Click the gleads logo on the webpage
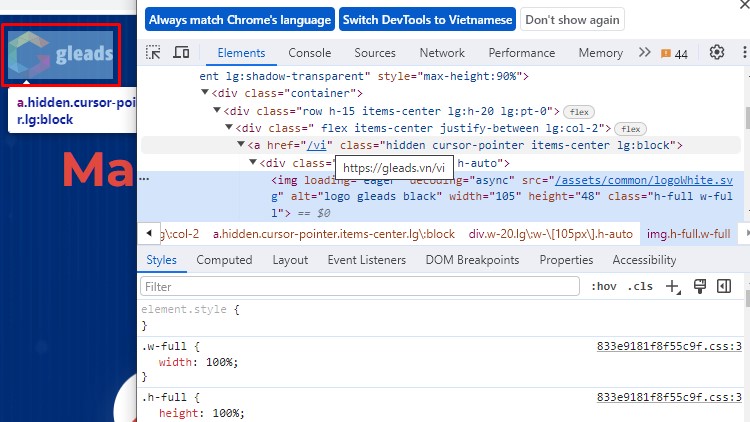 pos(61,55)
